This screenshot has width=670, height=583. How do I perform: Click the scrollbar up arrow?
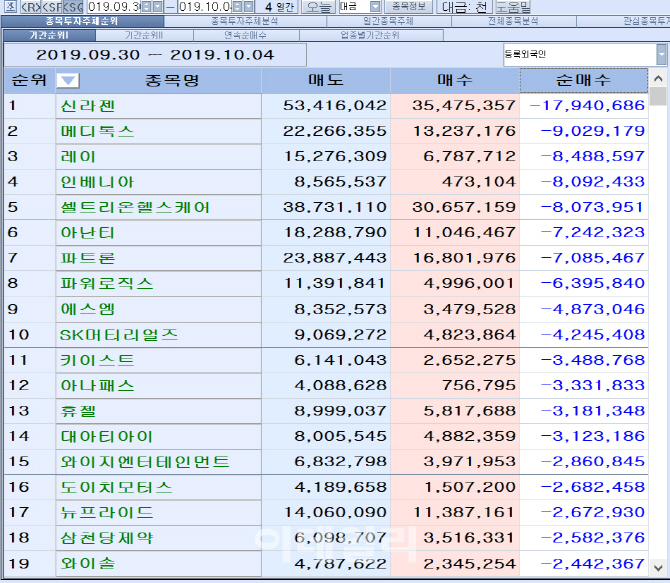[x=658, y=79]
